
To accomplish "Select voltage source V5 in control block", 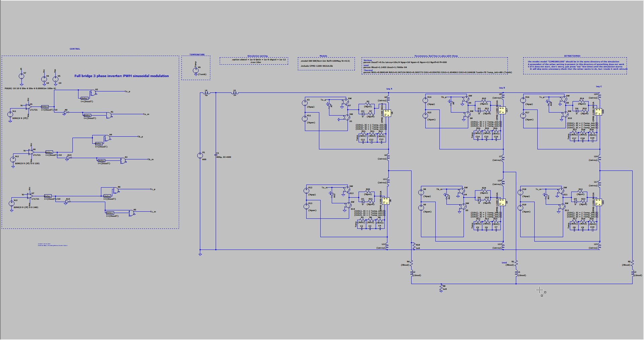I will pyautogui.click(x=55, y=79).
